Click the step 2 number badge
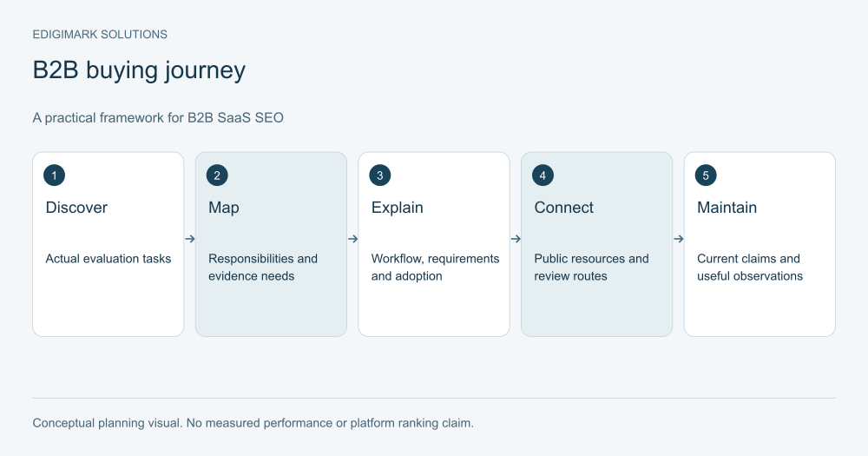868x456 pixels. (x=217, y=175)
